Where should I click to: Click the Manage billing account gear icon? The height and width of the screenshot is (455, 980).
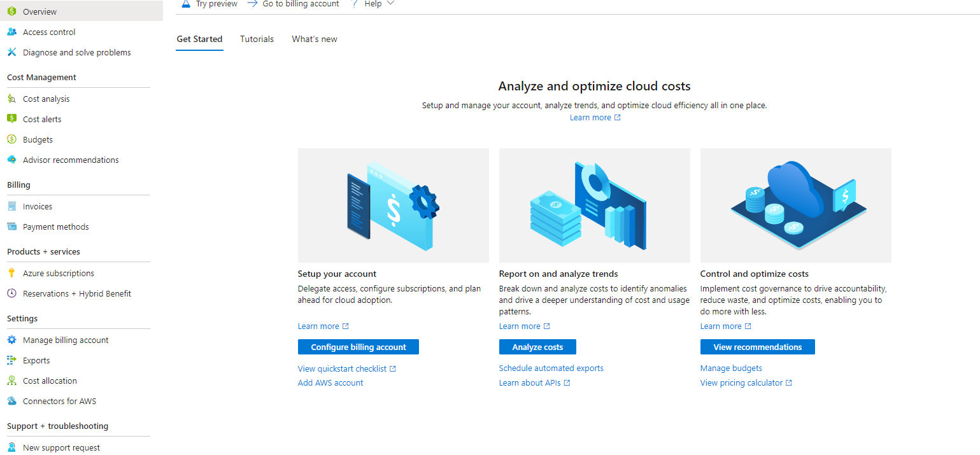click(11, 340)
